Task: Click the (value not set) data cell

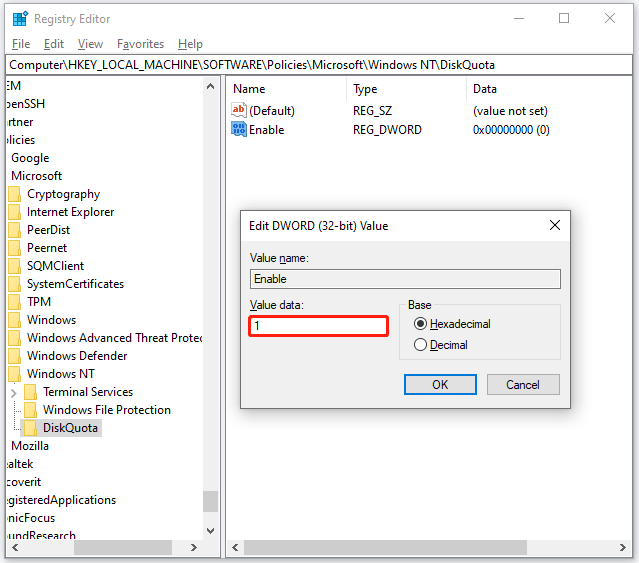Action: click(x=510, y=111)
